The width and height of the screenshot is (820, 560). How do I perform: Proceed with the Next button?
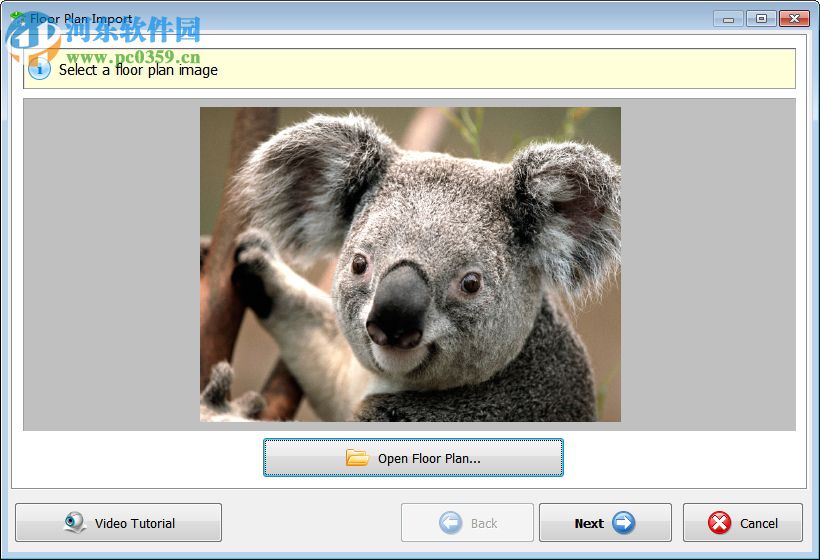click(x=605, y=522)
